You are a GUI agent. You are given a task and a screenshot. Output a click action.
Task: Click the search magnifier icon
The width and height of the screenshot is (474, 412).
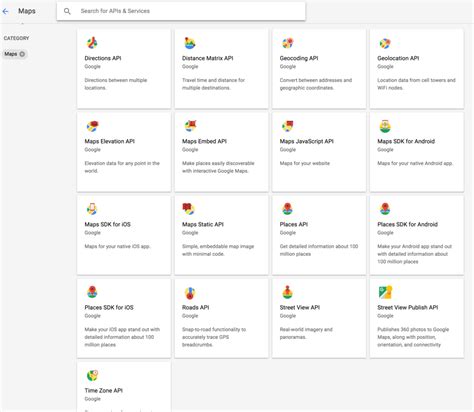pos(67,11)
